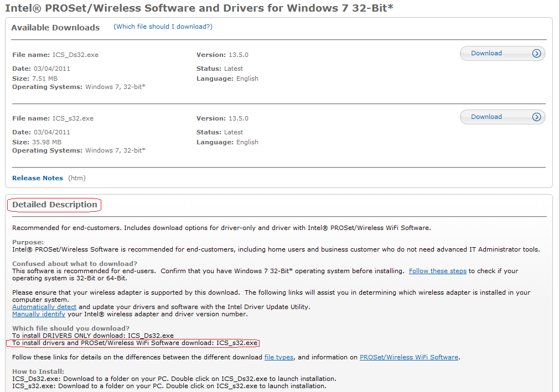The width and height of the screenshot is (559, 392).
Task: Click '(htm)' text beside Release Notes
Action: [x=77, y=178]
